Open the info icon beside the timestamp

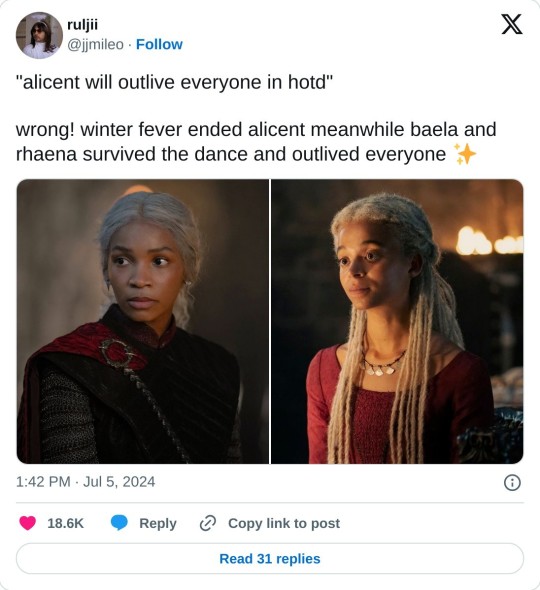[x=512, y=482]
